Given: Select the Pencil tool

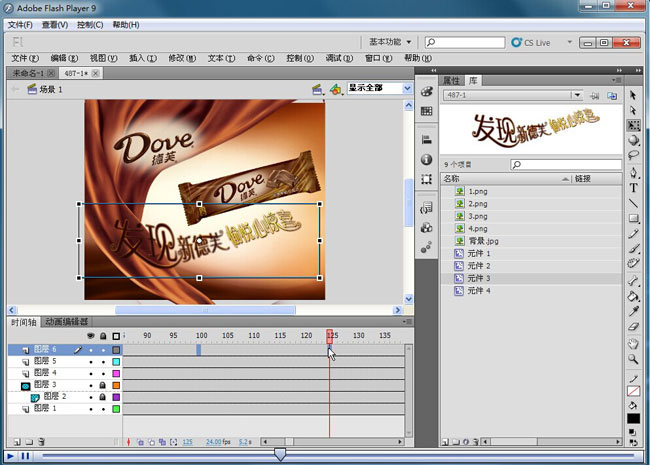Looking at the screenshot, I should pos(633,233).
